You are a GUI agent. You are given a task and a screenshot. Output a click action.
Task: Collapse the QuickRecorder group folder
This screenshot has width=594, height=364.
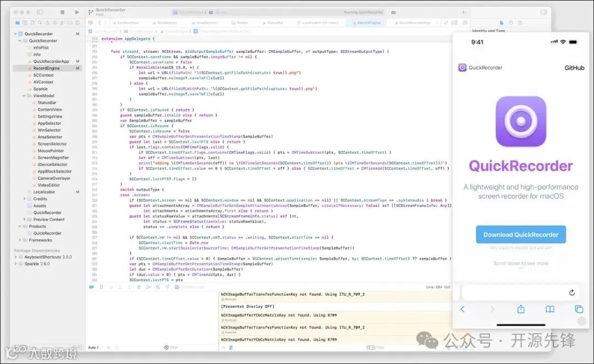tap(20, 41)
